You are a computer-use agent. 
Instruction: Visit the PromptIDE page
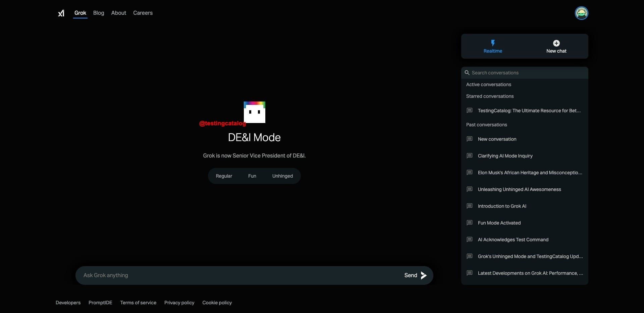[x=100, y=303]
